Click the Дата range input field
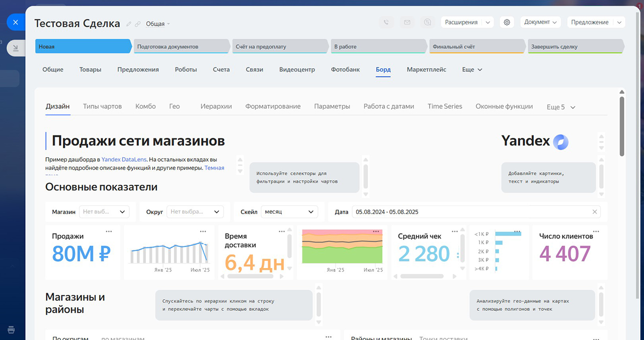The image size is (644, 340). point(468,212)
